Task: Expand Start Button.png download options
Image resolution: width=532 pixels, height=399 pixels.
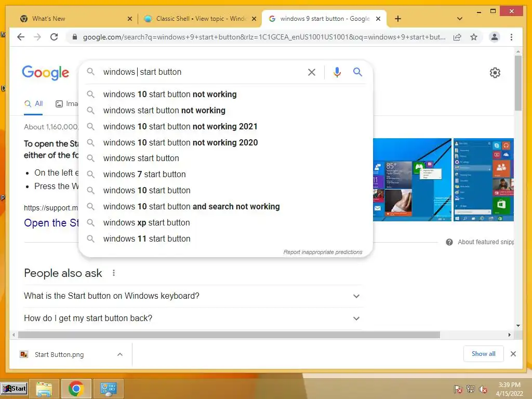Action: (120, 354)
